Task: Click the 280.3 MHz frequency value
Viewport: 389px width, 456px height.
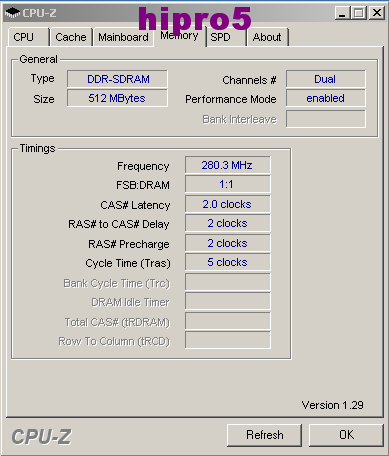Action: (x=228, y=165)
